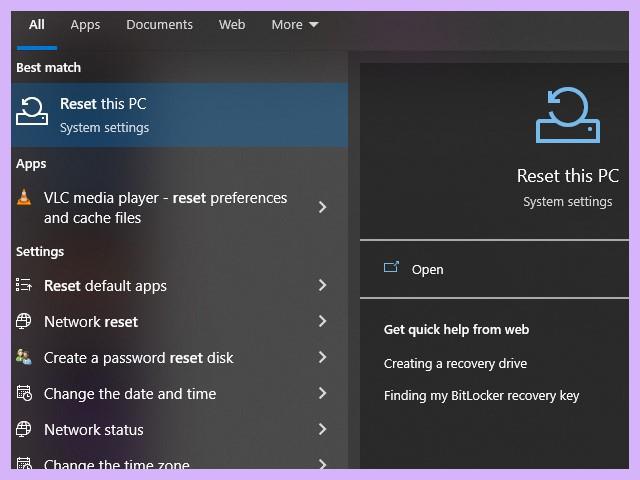Switch to the Web tab
This screenshot has width=640, height=480.
pos(232,24)
